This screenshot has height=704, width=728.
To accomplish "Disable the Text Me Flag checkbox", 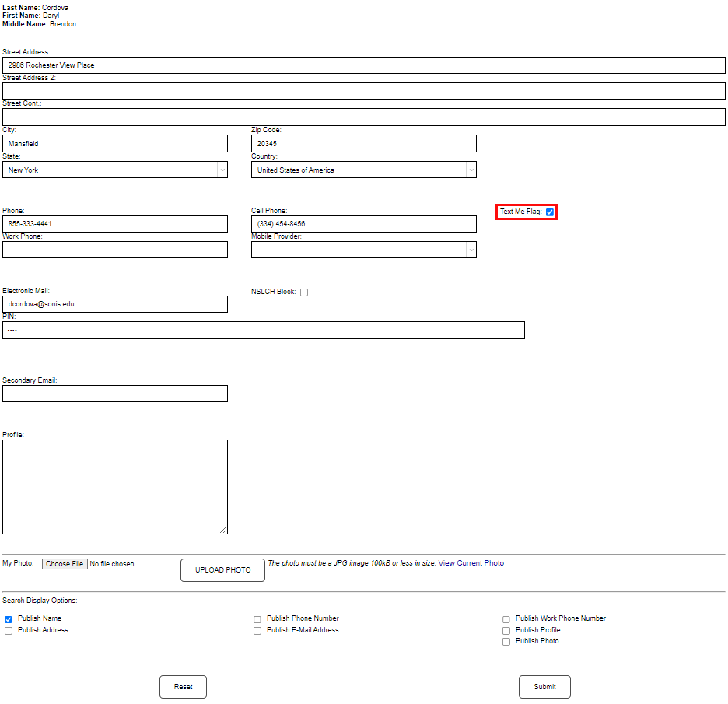I will 550,211.
